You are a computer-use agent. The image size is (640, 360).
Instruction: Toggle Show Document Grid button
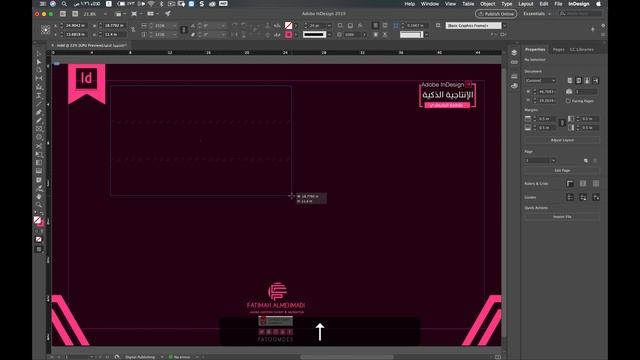pos(596,184)
